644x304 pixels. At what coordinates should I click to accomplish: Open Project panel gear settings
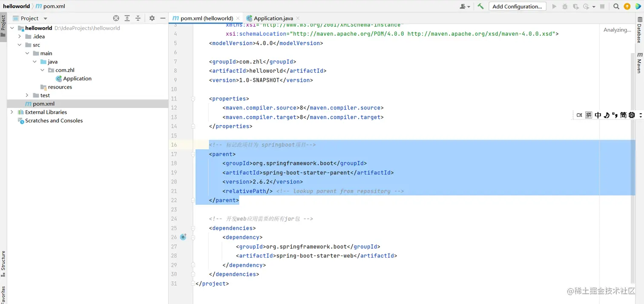coord(152,18)
